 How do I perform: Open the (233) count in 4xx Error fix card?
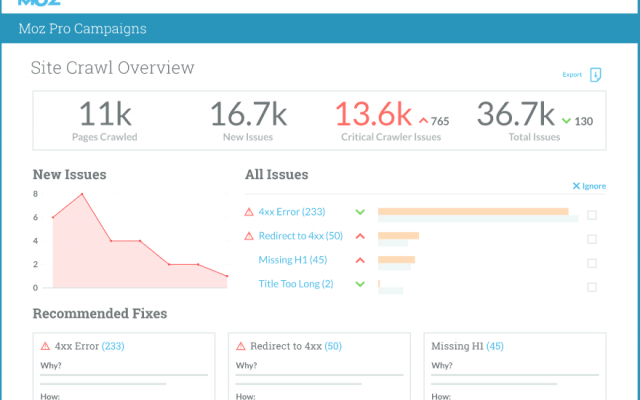click(x=113, y=346)
